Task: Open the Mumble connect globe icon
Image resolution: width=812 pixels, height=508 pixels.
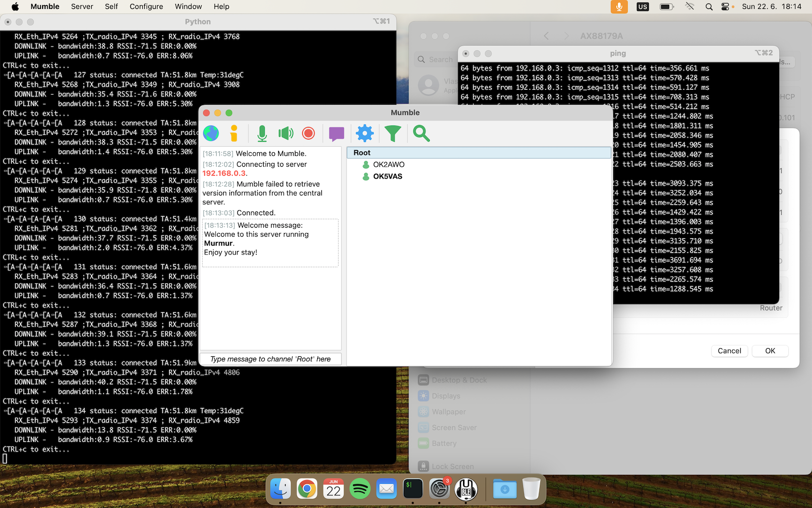Action: 211,133
